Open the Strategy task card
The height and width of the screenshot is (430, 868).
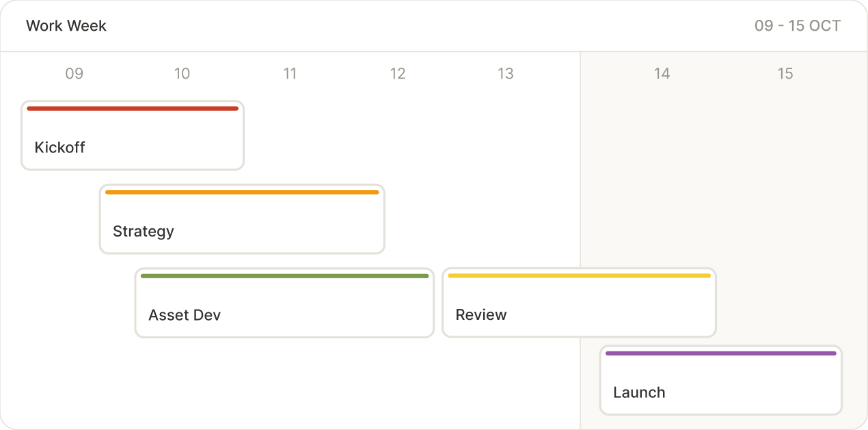tap(242, 219)
